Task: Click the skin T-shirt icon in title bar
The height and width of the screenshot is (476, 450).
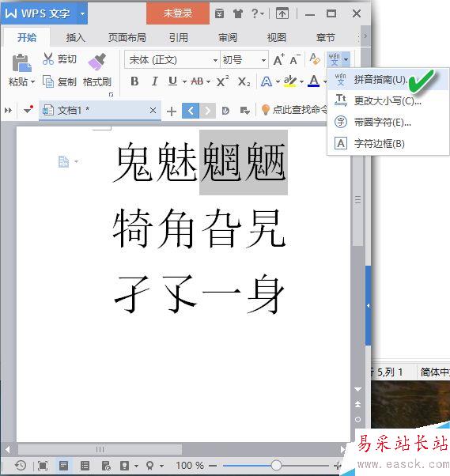Action: click(238, 13)
